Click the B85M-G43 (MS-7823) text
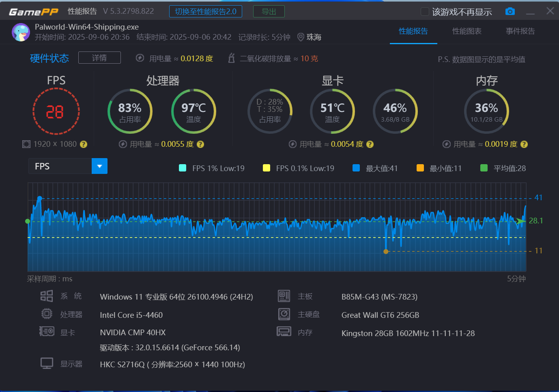This screenshot has width=559, height=392. [x=379, y=297]
